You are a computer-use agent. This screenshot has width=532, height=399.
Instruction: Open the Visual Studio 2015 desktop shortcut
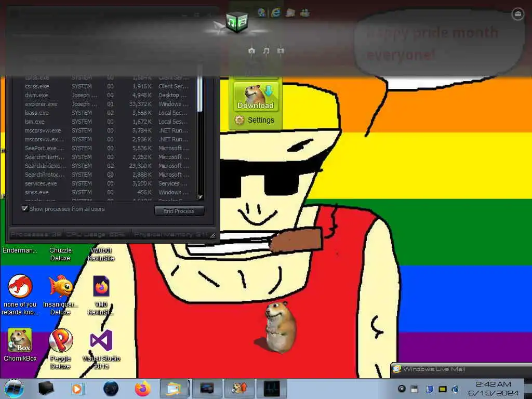pyautogui.click(x=101, y=349)
